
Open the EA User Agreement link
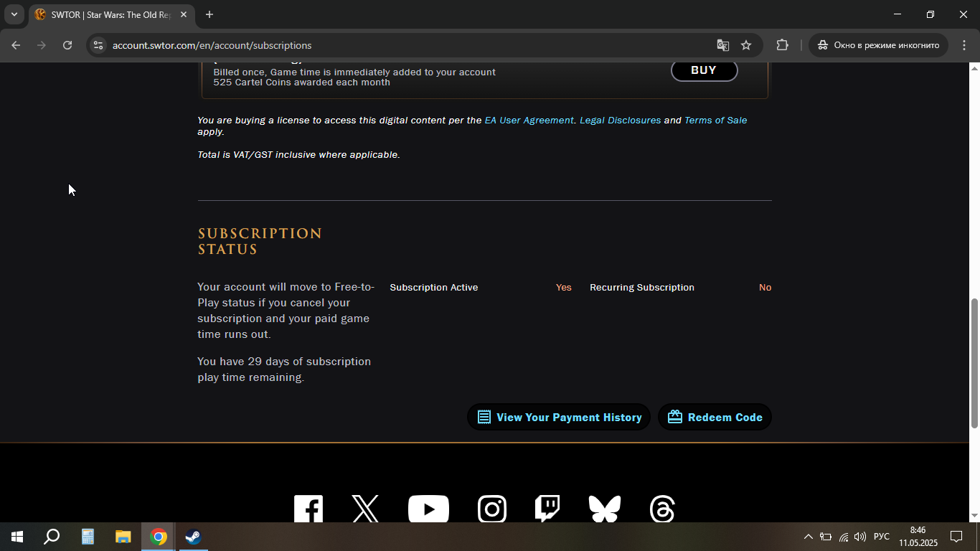click(x=529, y=121)
